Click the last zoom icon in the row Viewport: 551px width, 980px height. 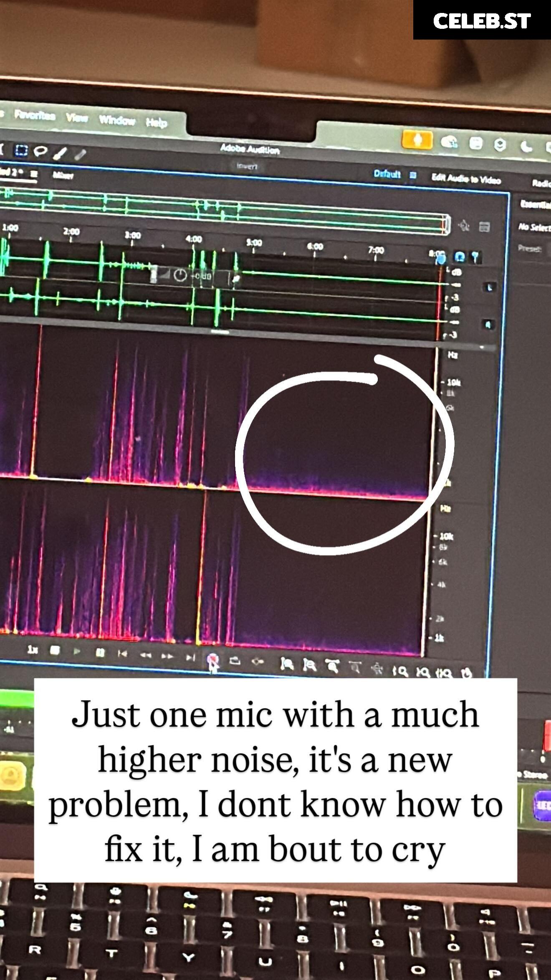[467, 673]
